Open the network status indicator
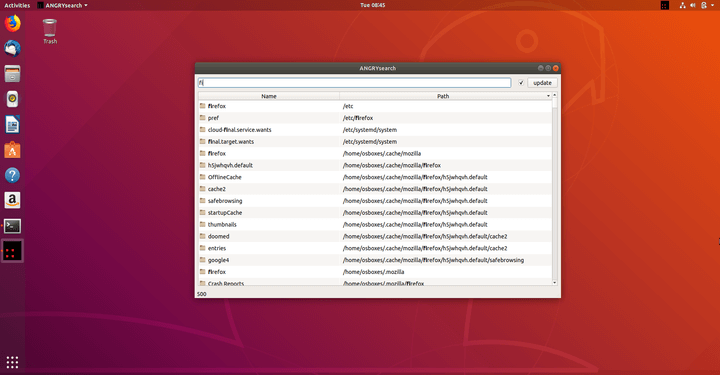 tap(683, 6)
